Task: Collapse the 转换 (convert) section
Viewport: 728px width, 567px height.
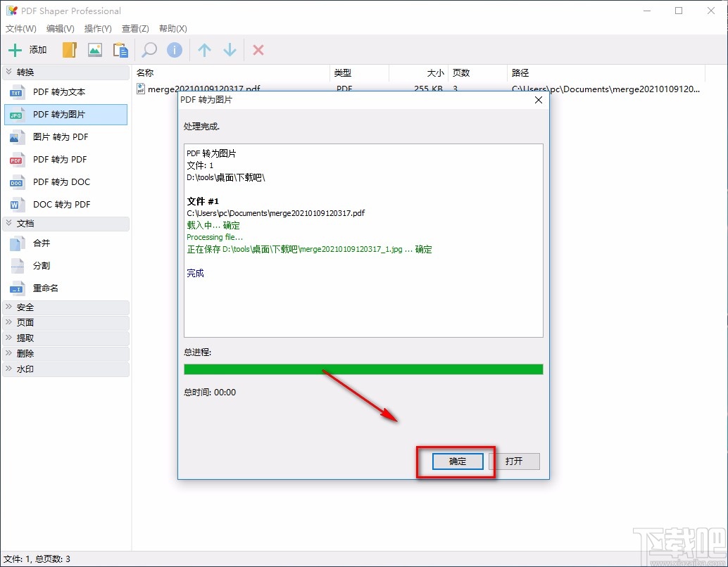Action: (65, 72)
